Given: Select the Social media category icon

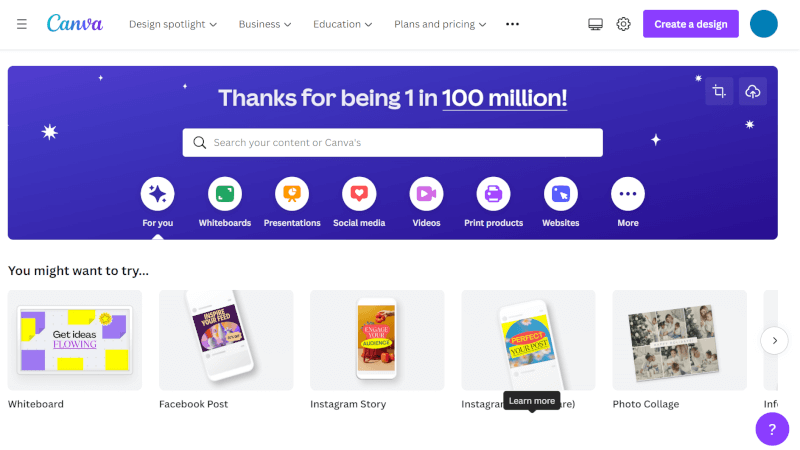Looking at the screenshot, I should 359,193.
